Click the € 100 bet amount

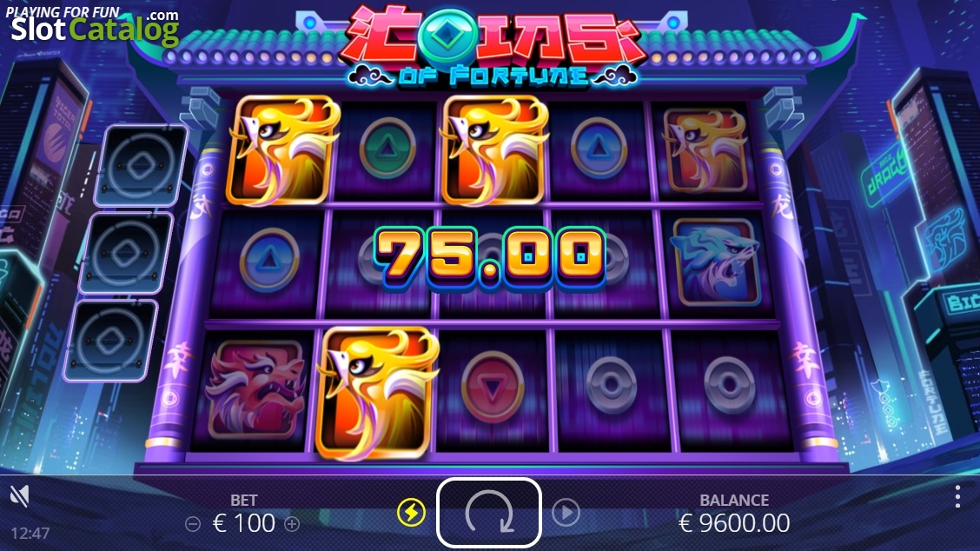tap(244, 523)
